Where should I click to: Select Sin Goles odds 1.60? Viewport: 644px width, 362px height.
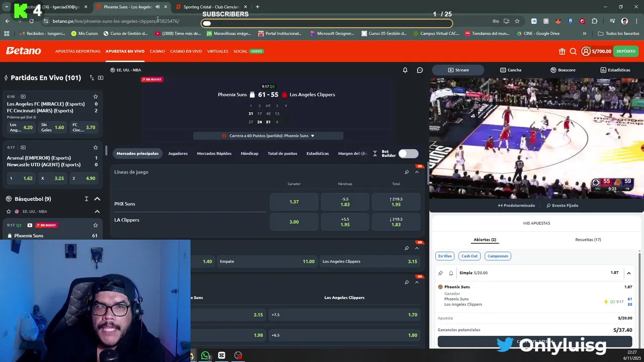[x=53, y=128]
